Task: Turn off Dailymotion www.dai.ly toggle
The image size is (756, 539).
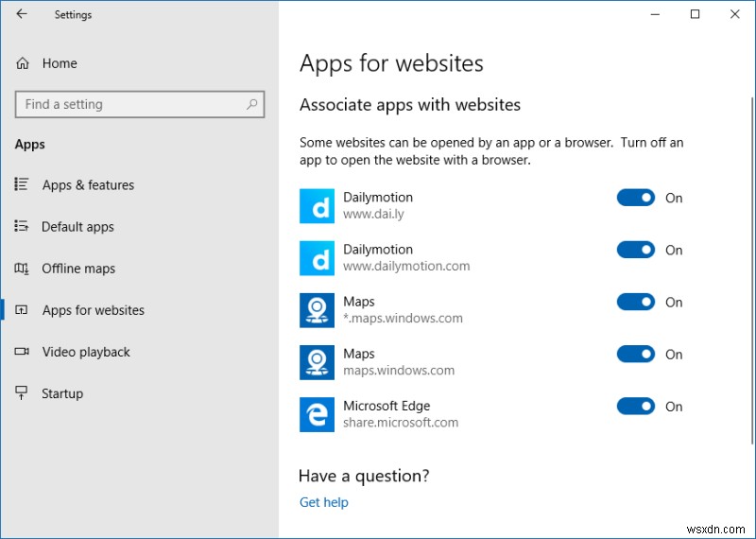Action: 635,198
